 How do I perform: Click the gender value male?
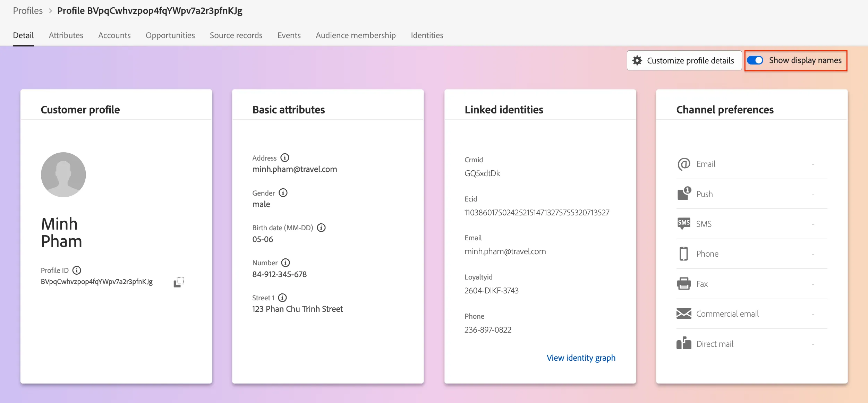pos(261,204)
